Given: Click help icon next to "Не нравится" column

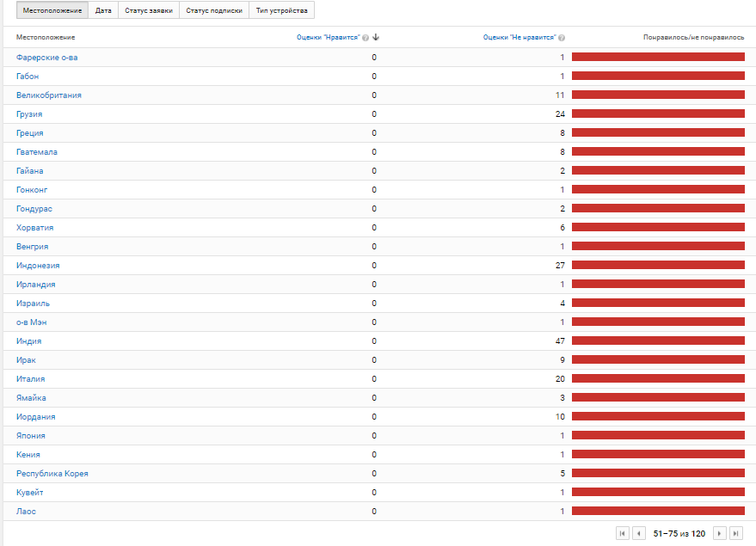Looking at the screenshot, I should pyautogui.click(x=561, y=38).
